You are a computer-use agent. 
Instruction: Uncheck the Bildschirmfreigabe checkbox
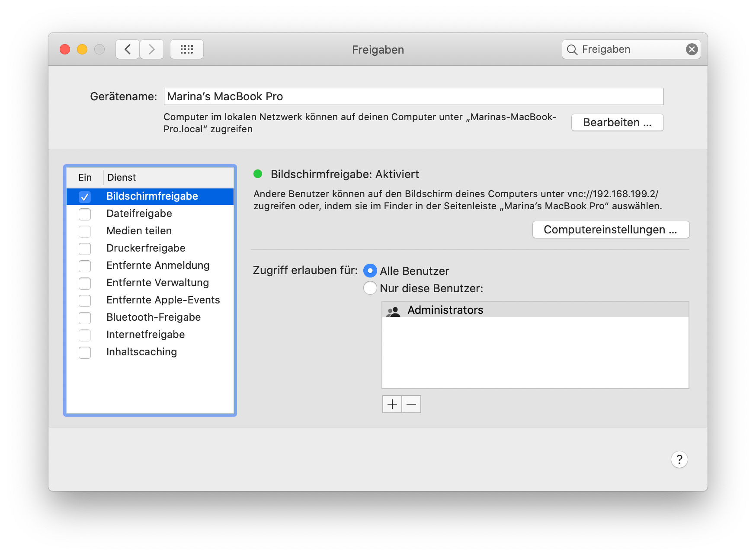click(85, 197)
